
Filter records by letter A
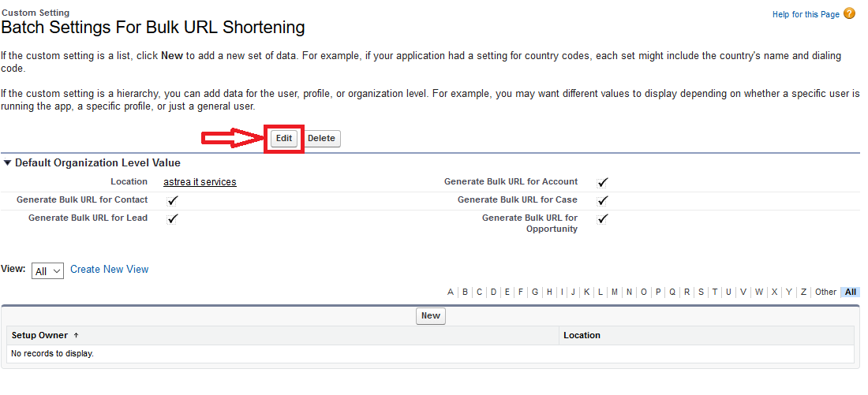pyautogui.click(x=451, y=293)
